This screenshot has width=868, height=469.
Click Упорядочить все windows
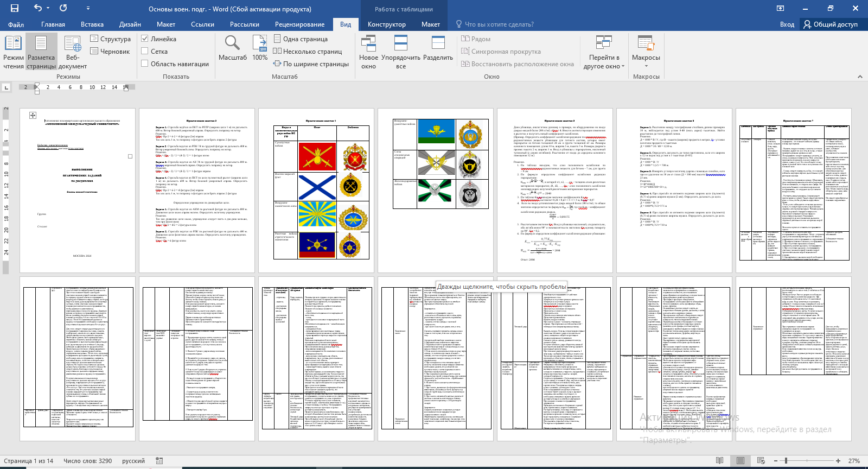pos(401,52)
